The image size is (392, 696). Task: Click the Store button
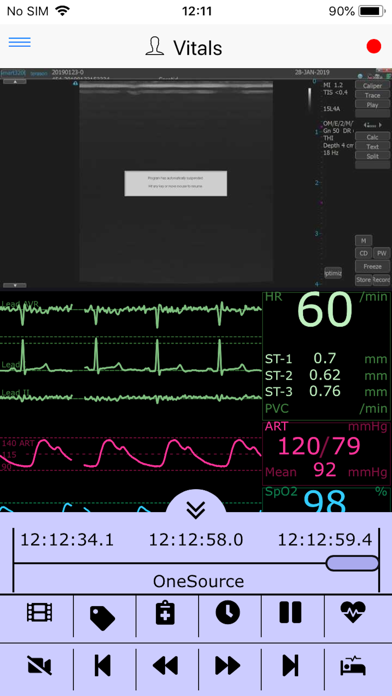364,280
